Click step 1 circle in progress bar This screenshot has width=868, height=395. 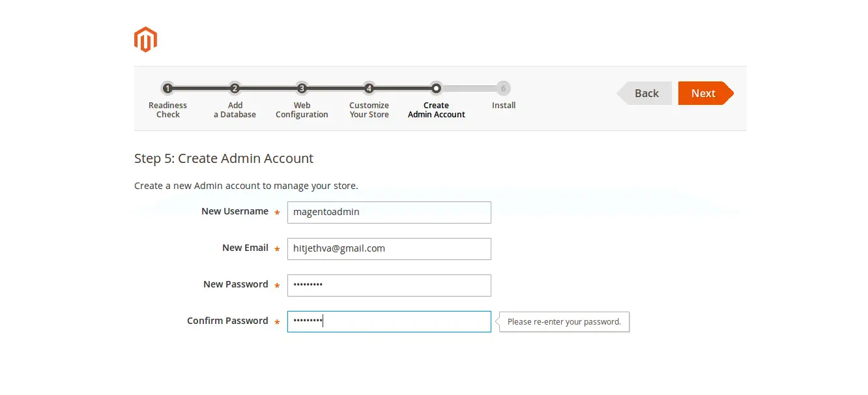(x=167, y=88)
